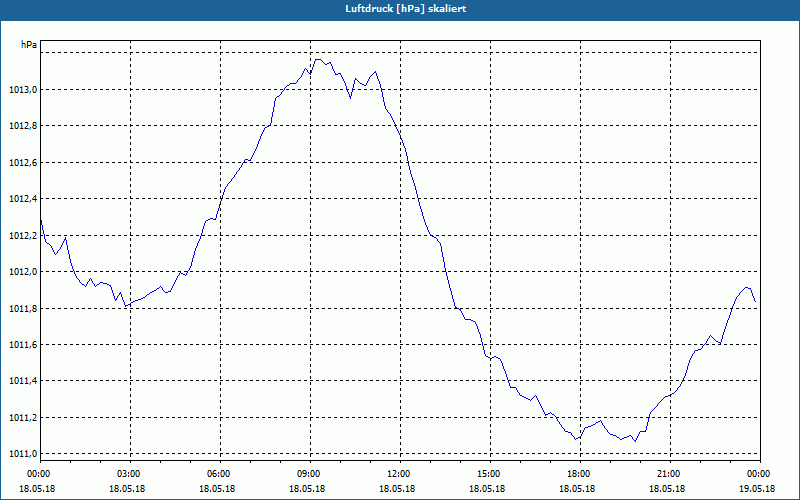Click the 03:00 time label
Image resolution: width=800 pixels, height=500 pixels.
click(130, 474)
